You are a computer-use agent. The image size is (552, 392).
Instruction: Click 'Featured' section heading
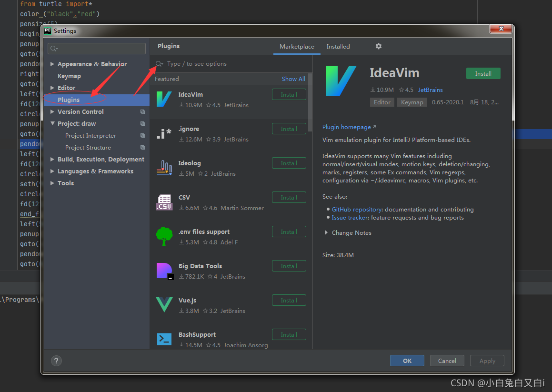coord(167,79)
